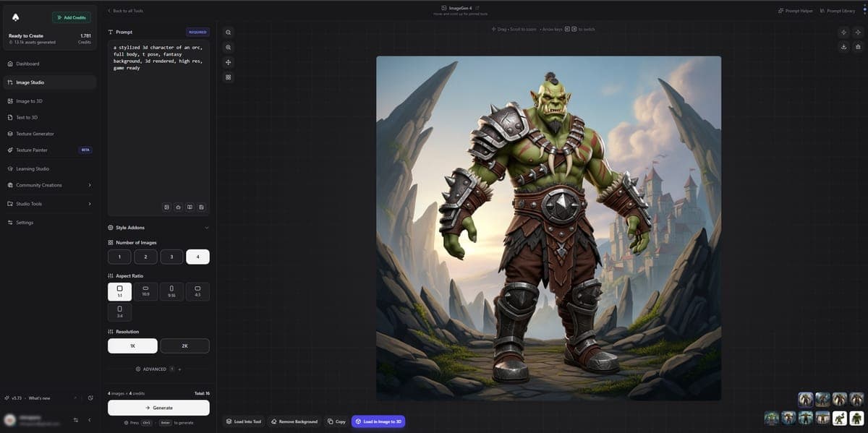Click the Add Credits button
This screenshot has height=433, width=868.
pyautogui.click(x=72, y=17)
